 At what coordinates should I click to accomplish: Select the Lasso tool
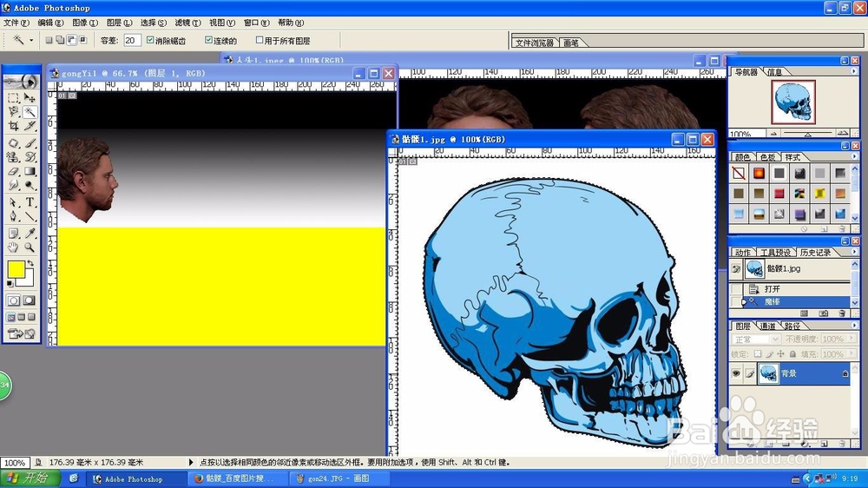point(14,112)
